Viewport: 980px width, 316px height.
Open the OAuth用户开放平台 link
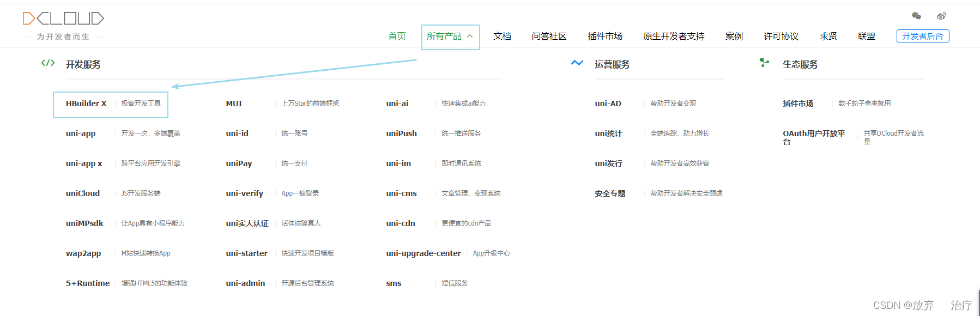click(814, 137)
